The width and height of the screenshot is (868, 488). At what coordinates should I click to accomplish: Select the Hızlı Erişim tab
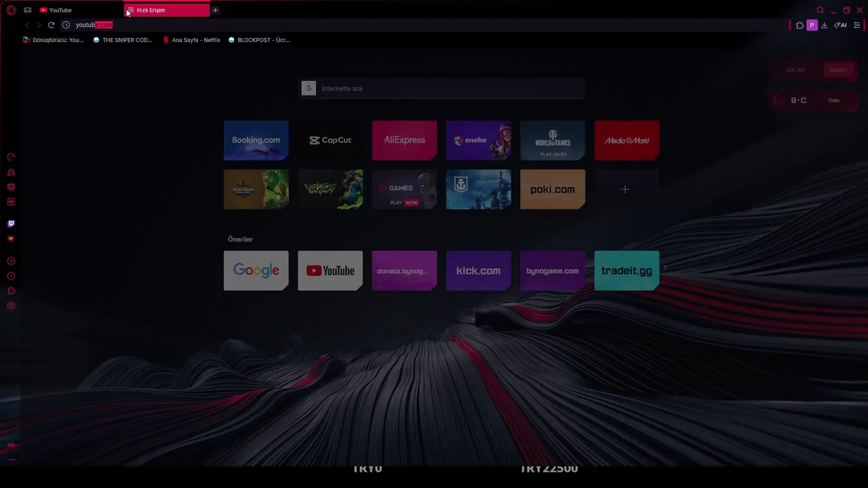[x=167, y=10]
